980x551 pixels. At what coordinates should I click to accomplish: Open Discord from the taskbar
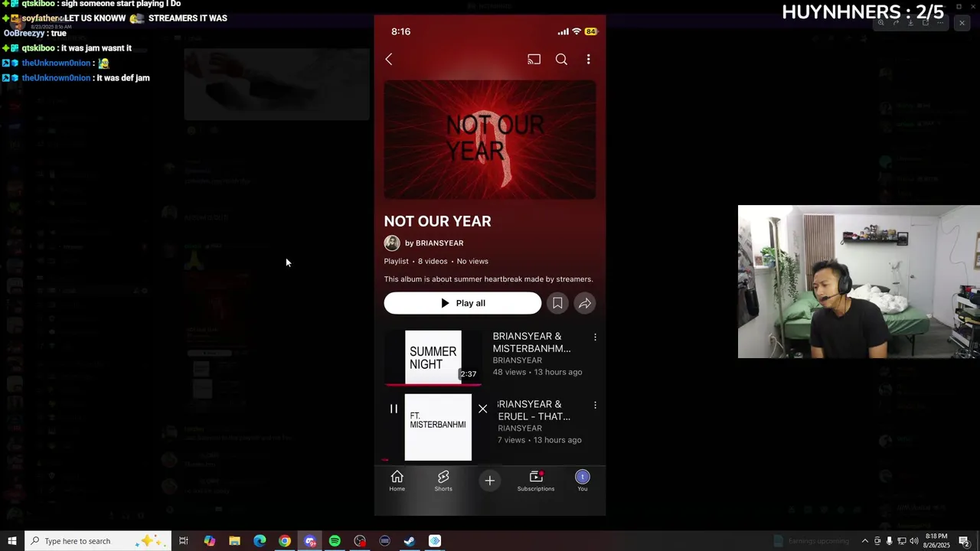pos(310,541)
